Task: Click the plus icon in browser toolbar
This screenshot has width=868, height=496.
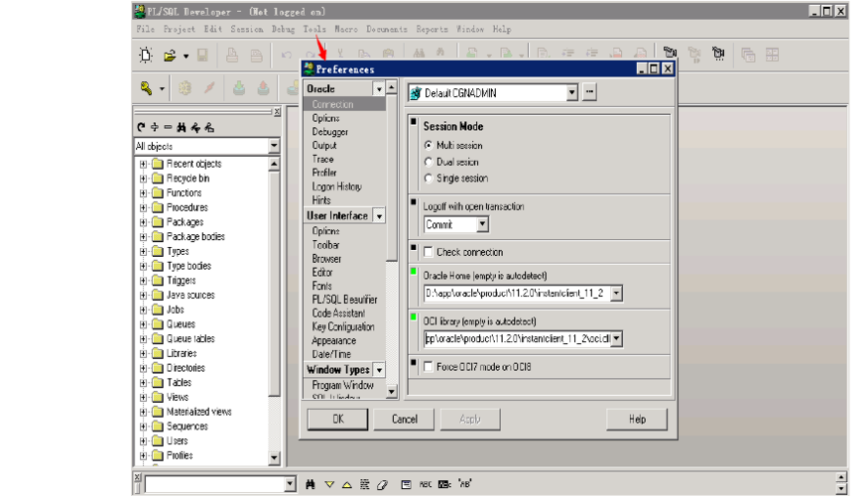Action: [155, 127]
